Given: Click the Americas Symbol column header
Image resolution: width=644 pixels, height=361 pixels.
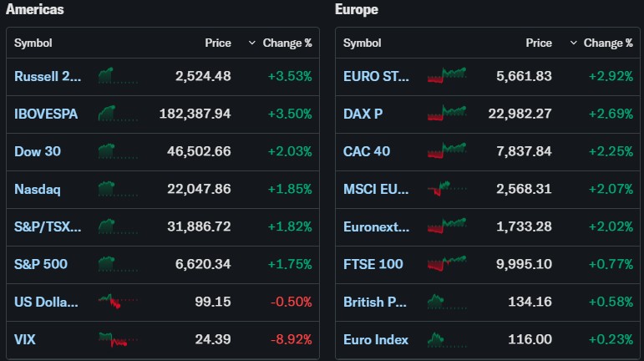Looking at the screenshot, I should pyautogui.click(x=33, y=43).
